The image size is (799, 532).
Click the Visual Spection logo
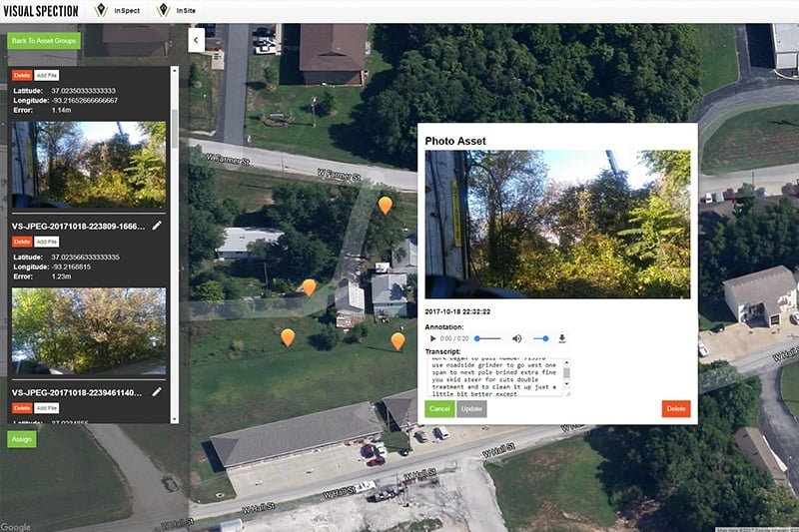[41, 11]
